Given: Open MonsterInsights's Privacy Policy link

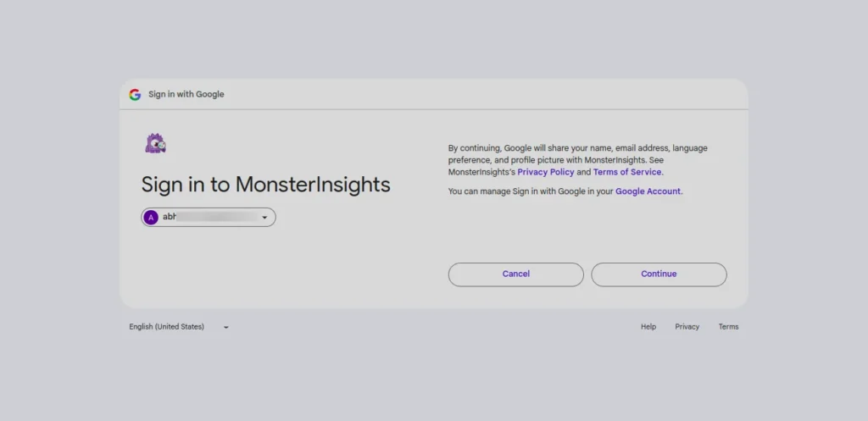Looking at the screenshot, I should click(x=546, y=172).
